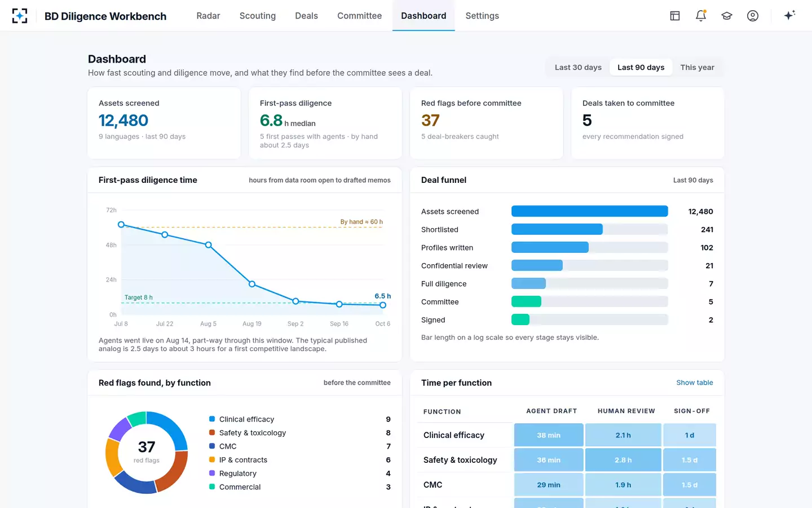812x508 pixels.
Task: Click the Oct 6 chart data point
Action: (383, 305)
